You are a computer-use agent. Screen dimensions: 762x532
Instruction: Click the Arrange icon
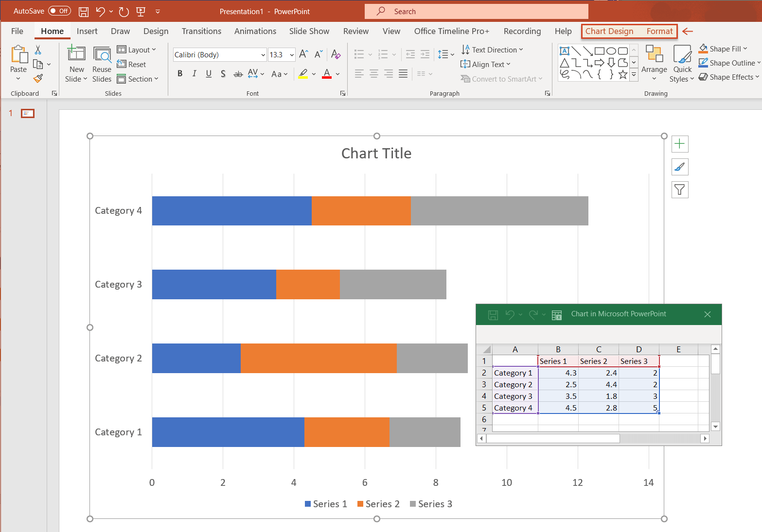654,62
